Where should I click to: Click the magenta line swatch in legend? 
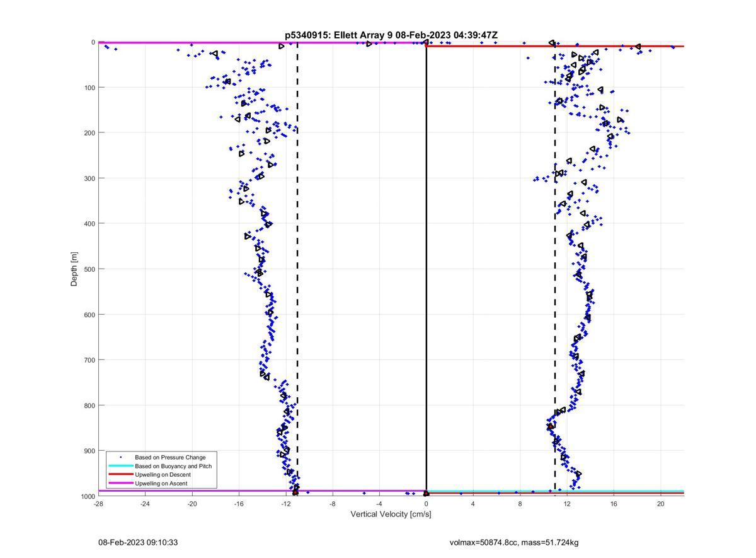(120, 484)
